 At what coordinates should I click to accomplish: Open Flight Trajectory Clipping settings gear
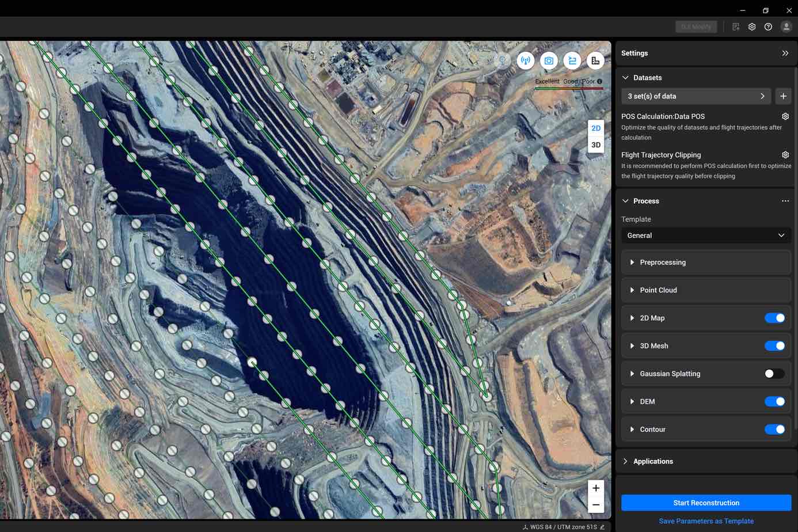point(785,155)
